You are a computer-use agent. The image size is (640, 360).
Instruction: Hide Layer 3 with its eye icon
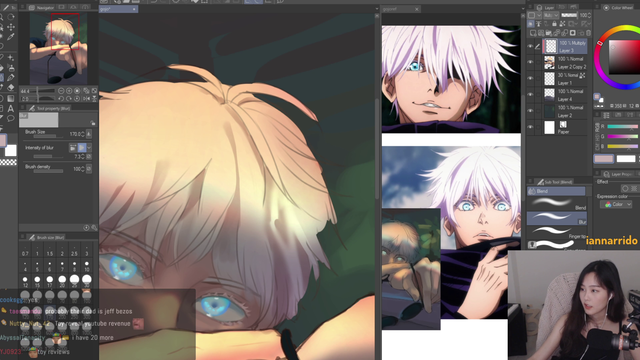pos(530,47)
